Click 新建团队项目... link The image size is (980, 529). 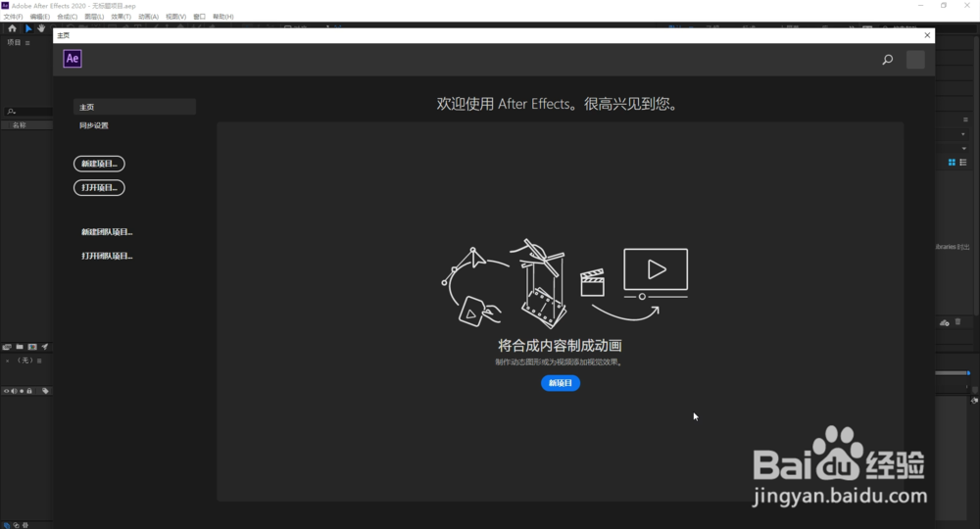click(107, 232)
